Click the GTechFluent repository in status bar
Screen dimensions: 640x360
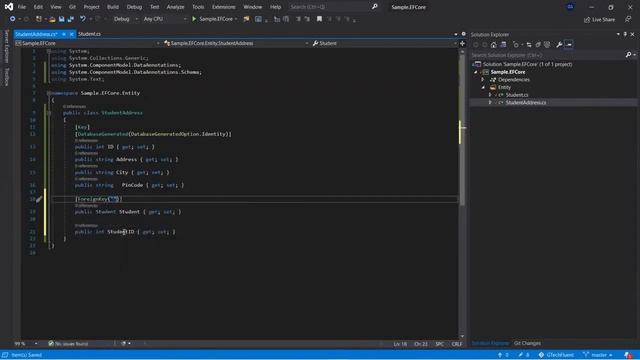[x=556, y=355]
